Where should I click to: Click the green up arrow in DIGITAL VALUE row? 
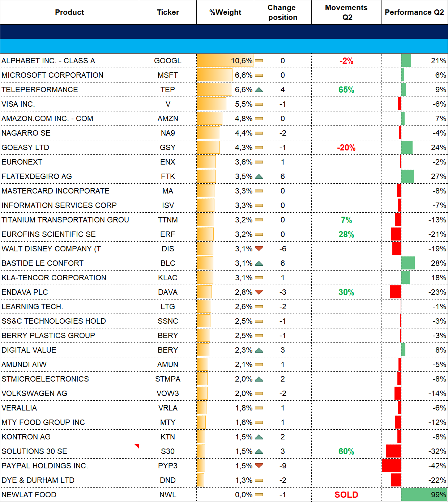[259, 350]
